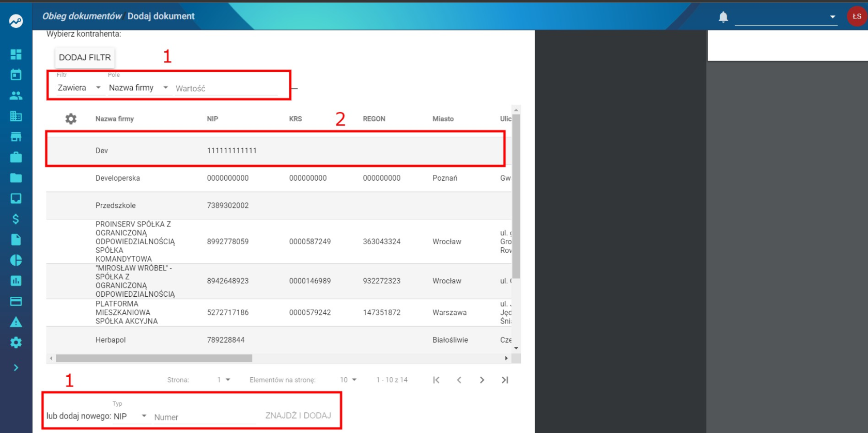The width and height of the screenshot is (868, 433).
Task: Open the pie chart sidebar icon
Action: click(16, 260)
